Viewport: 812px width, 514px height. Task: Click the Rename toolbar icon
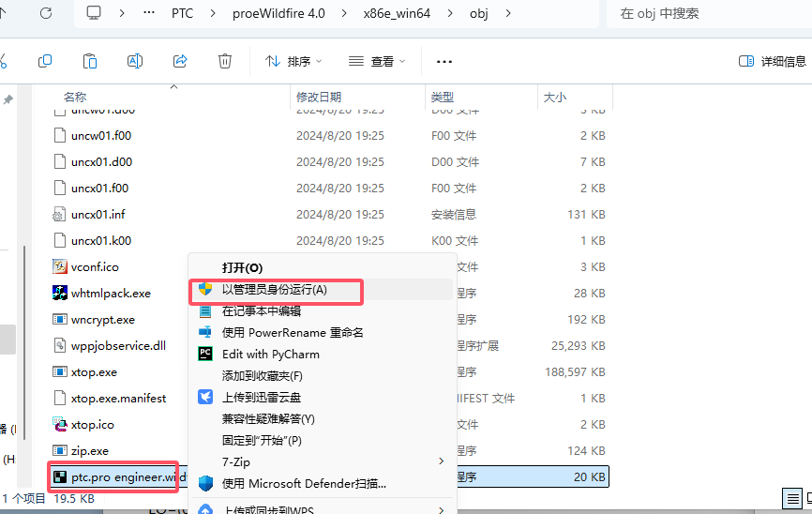135,61
